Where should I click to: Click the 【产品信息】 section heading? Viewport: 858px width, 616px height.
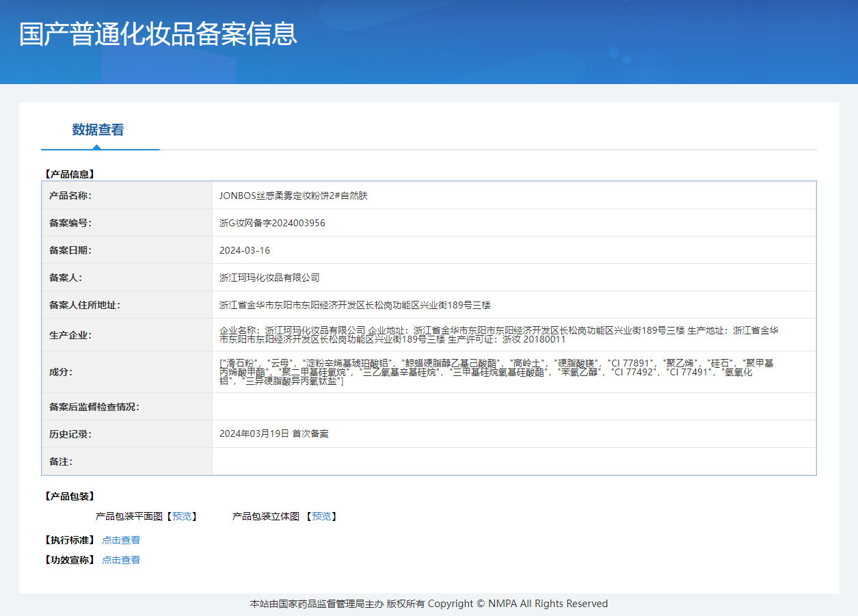click(x=68, y=174)
